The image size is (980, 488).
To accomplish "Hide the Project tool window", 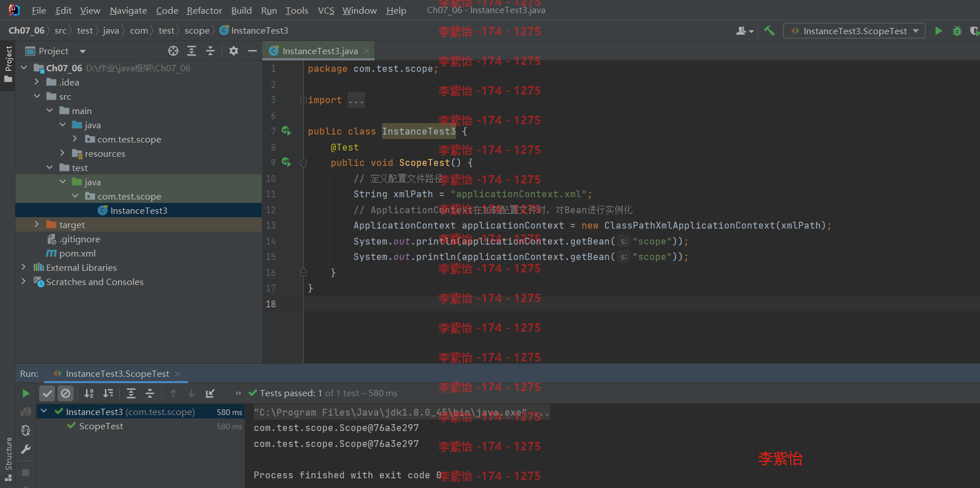I will pos(253,51).
